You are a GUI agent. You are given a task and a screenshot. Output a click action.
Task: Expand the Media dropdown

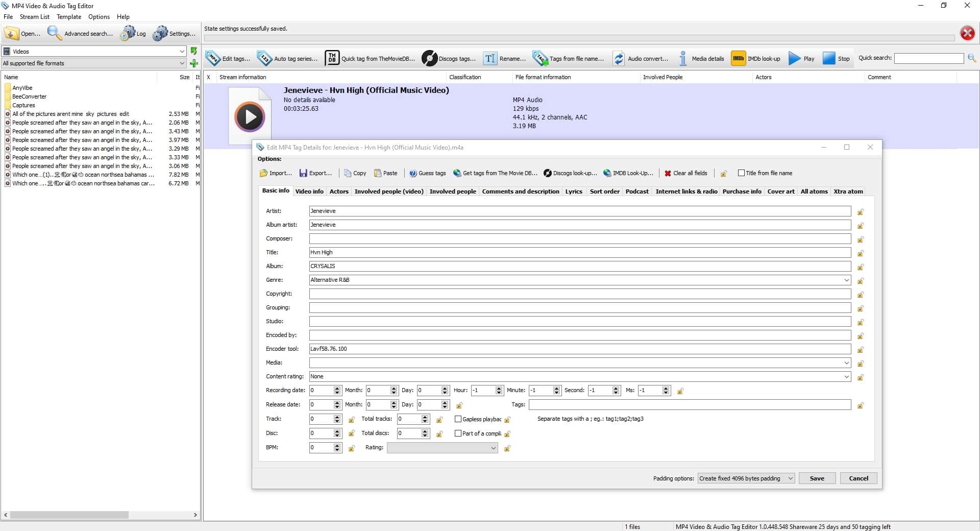coord(846,363)
